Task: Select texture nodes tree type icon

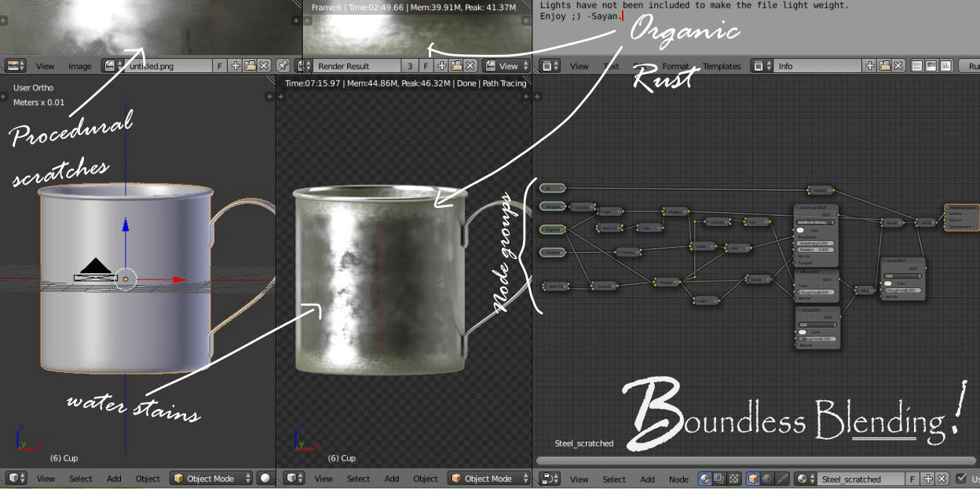Action: point(733,478)
